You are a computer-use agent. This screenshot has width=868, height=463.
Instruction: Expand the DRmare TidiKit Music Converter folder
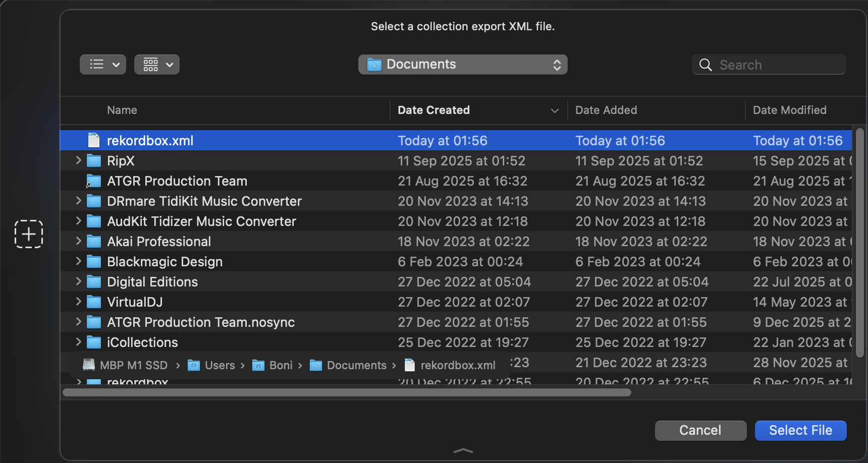tap(78, 201)
